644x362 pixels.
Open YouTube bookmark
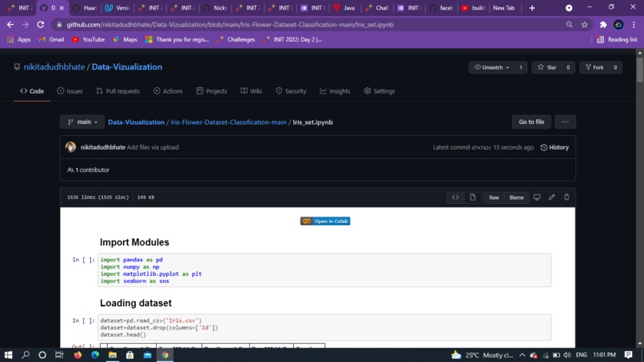[x=89, y=39]
